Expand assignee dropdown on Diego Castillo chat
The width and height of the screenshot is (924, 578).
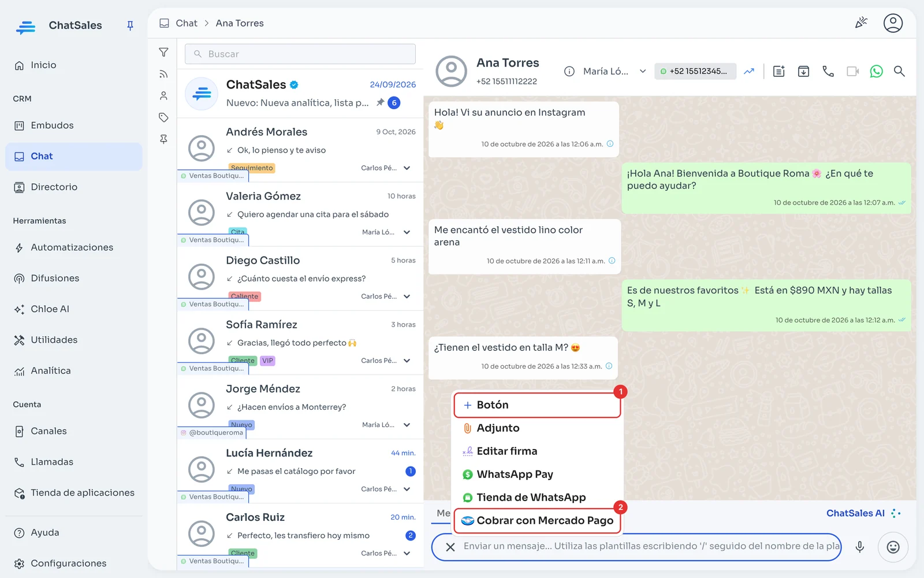pyautogui.click(x=407, y=297)
